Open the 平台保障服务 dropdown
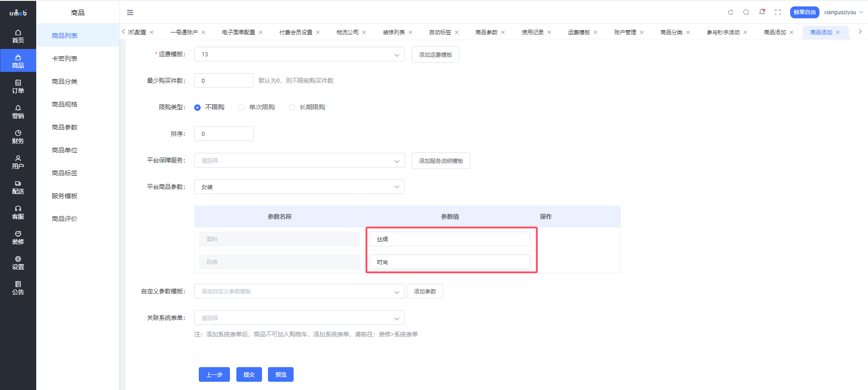This screenshot has width=868, height=390. [299, 161]
